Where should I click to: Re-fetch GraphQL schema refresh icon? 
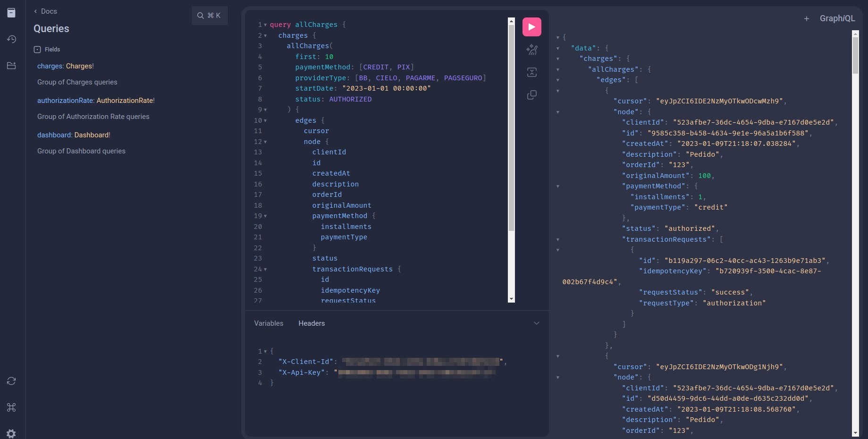[11, 381]
